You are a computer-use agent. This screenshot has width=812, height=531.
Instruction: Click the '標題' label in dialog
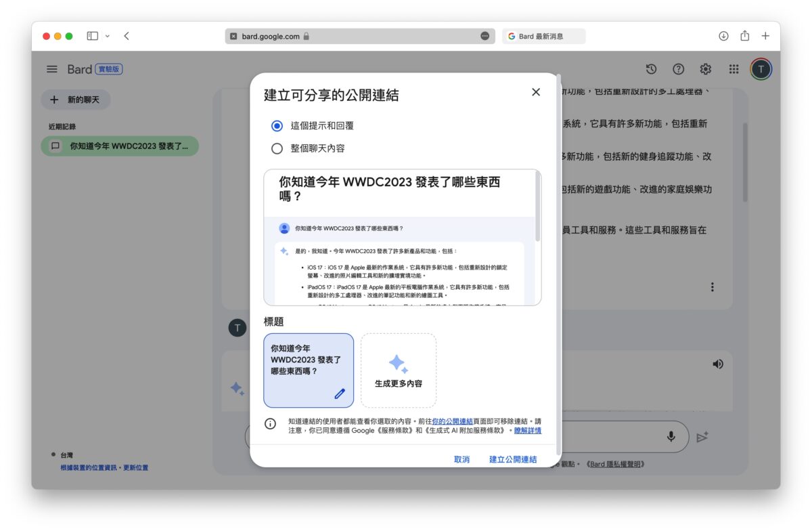[273, 322]
